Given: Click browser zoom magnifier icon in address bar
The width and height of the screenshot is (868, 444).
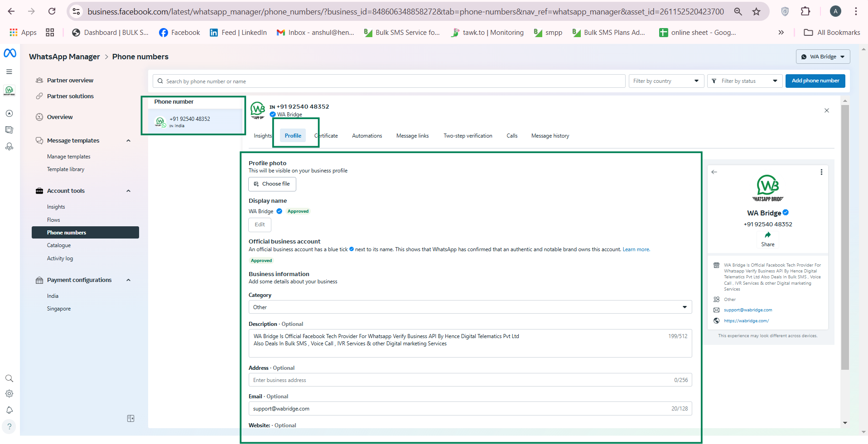Looking at the screenshot, I should (x=738, y=11).
